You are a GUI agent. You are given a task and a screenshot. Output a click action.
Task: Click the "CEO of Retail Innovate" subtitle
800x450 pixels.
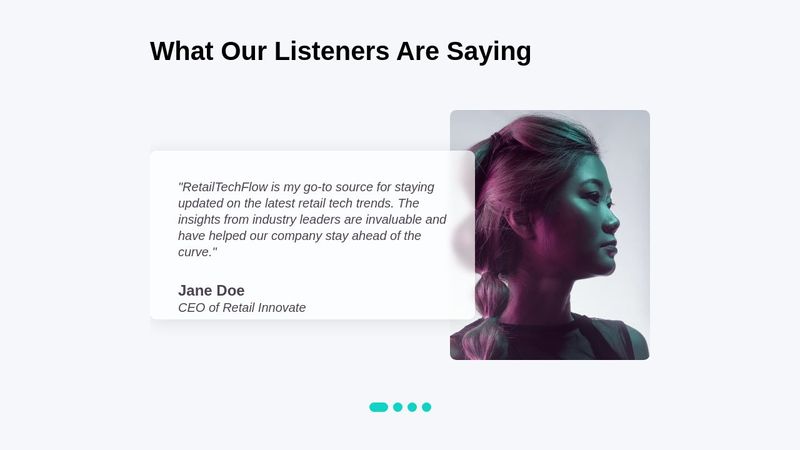click(242, 308)
